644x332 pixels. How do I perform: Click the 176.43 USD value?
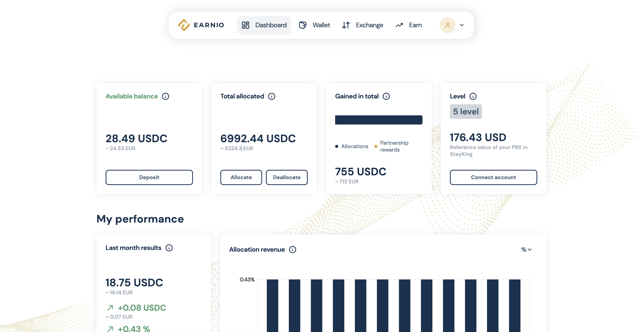click(x=478, y=138)
